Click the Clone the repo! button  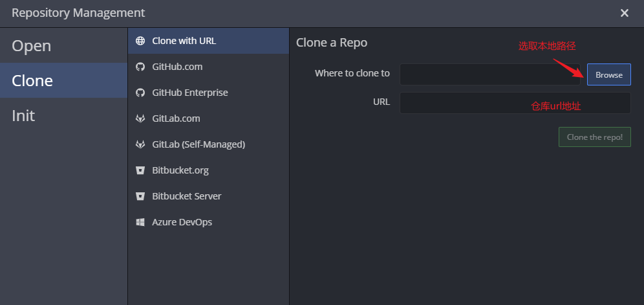click(595, 137)
